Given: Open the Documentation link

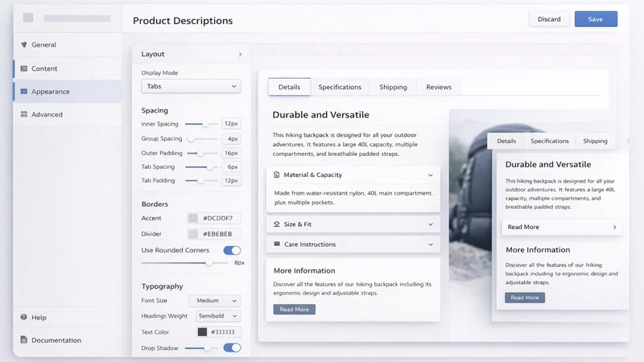Looking at the screenshot, I should 68,339.
